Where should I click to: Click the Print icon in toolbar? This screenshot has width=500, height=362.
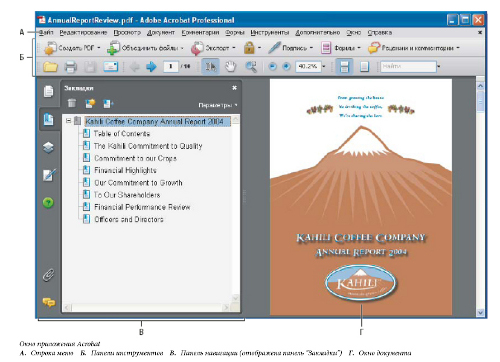pos(71,67)
